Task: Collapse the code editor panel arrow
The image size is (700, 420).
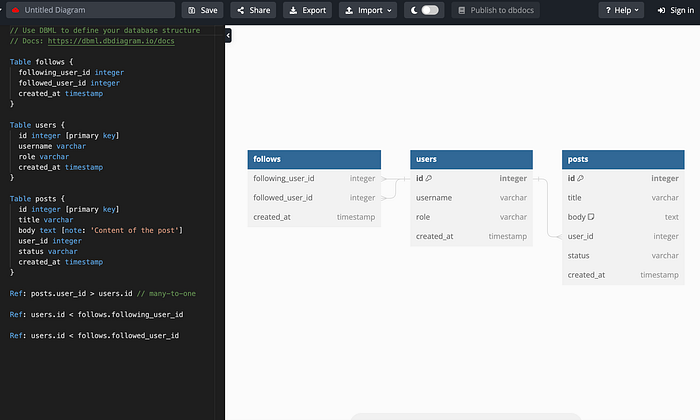Action: click(228, 35)
